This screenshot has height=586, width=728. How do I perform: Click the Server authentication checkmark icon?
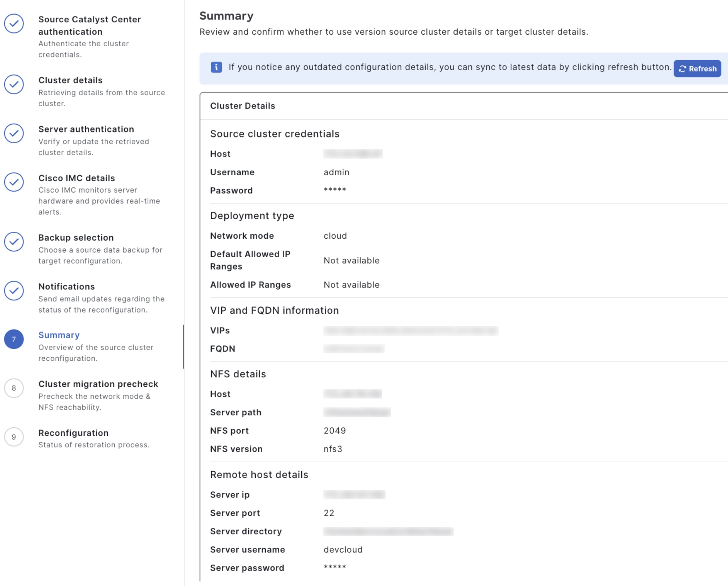tap(14, 133)
